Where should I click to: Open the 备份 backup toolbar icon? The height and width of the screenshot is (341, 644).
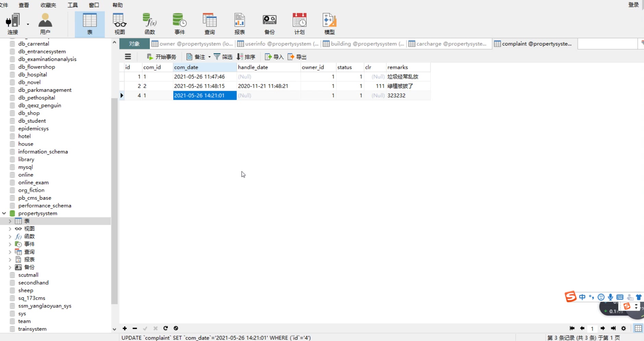tap(270, 24)
